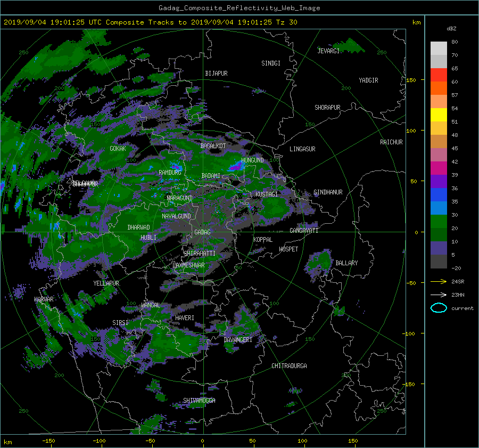Viewport: 479px width, 448px height.
Task: Click the SHIRAHATTI city label
Action: click(x=200, y=253)
